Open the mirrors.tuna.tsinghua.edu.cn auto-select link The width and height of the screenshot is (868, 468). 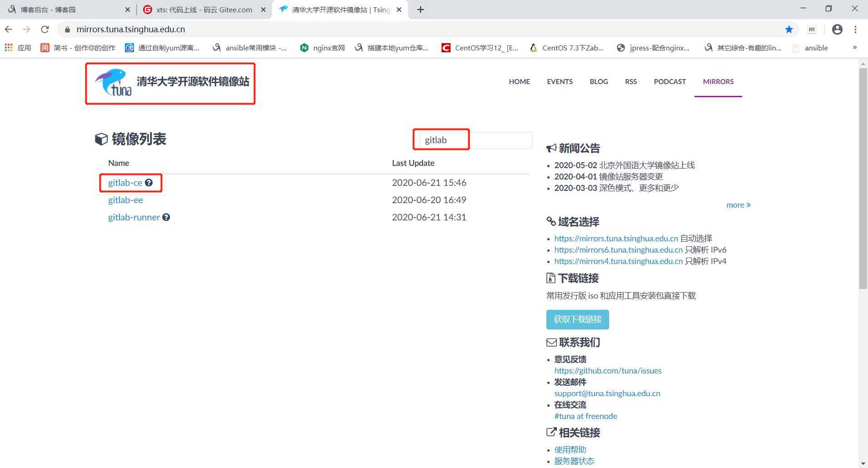tap(616, 239)
